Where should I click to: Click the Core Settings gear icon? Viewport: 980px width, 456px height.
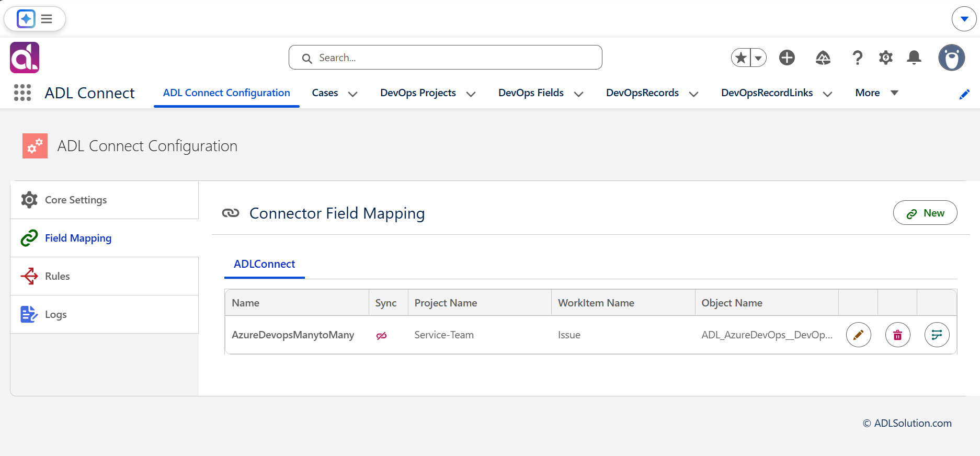[29, 200]
